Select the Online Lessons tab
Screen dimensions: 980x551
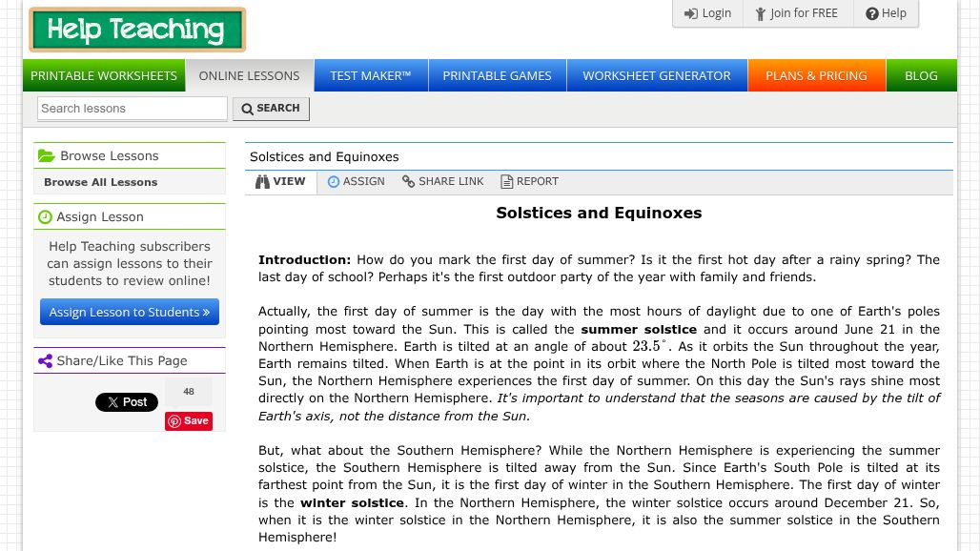tap(250, 75)
